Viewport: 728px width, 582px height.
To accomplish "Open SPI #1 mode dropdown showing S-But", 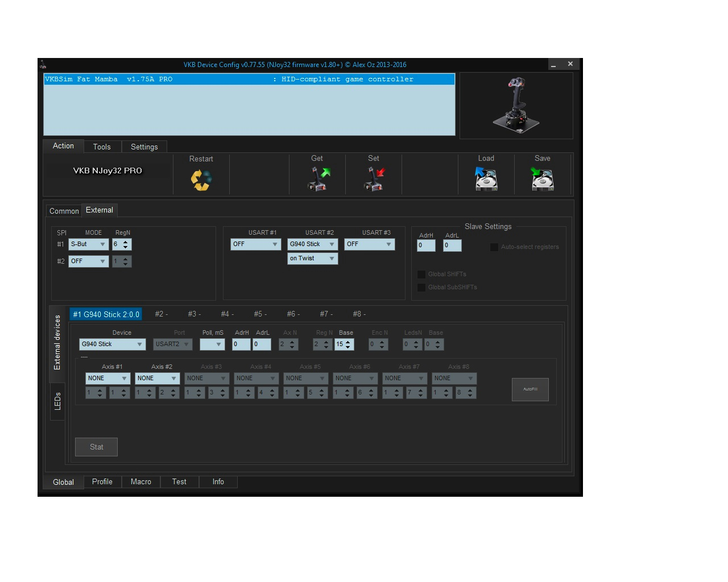I will pos(88,244).
